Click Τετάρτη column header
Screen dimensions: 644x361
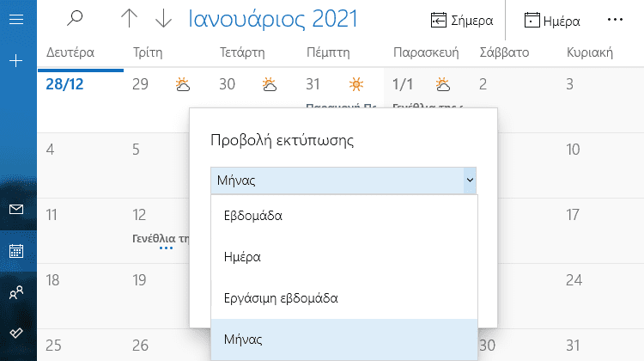242,52
